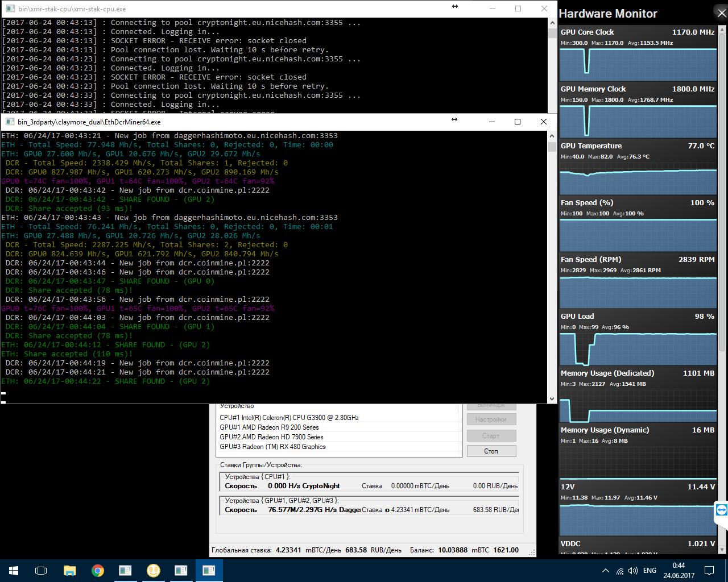Select GPU#2 AMD Radeon HD 7900 row
This screenshot has height=582, width=728.
[x=339, y=437]
